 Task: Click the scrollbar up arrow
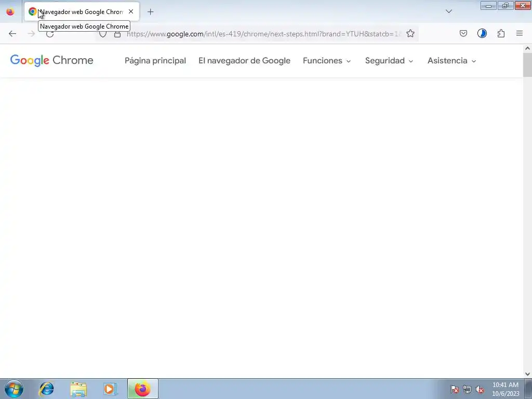[527, 48]
